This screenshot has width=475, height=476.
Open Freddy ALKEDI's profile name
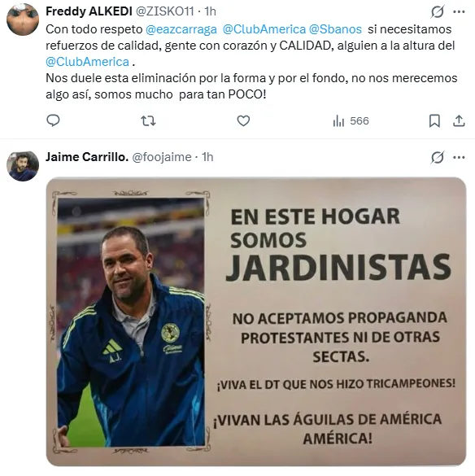pyautogui.click(x=89, y=11)
